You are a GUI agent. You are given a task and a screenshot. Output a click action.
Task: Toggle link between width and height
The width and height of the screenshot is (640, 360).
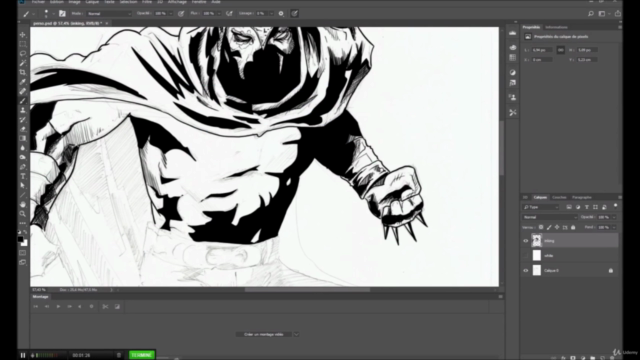point(560,50)
